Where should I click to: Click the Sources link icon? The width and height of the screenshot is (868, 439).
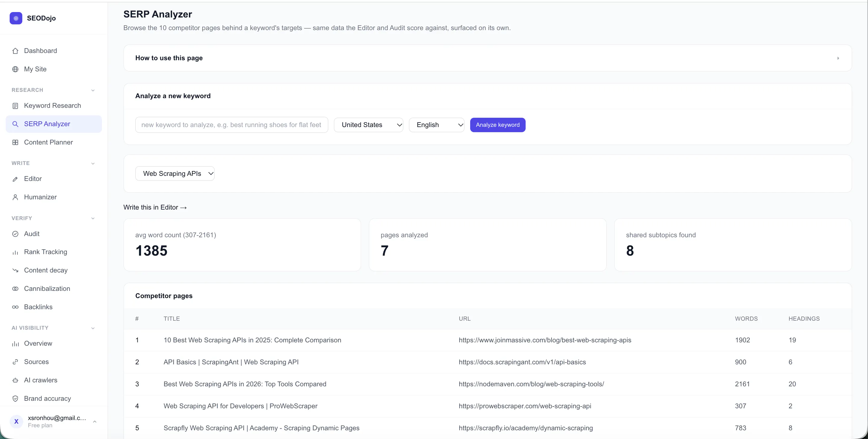point(15,362)
